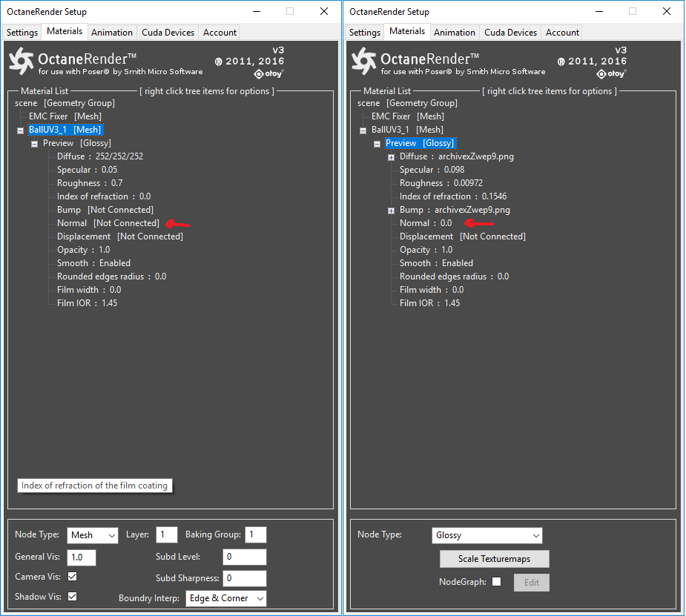Select scene Geometry Group in right window
The width and height of the screenshot is (686, 616).
(407, 103)
